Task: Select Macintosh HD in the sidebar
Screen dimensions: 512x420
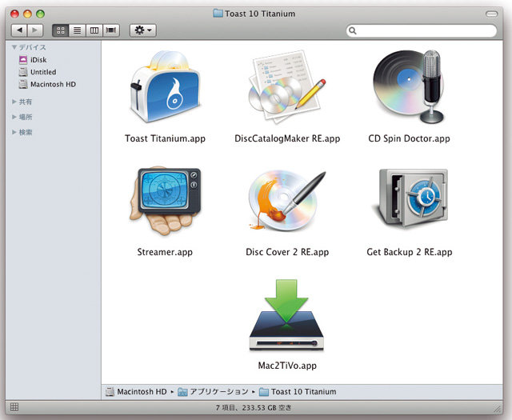Action: (x=47, y=84)
